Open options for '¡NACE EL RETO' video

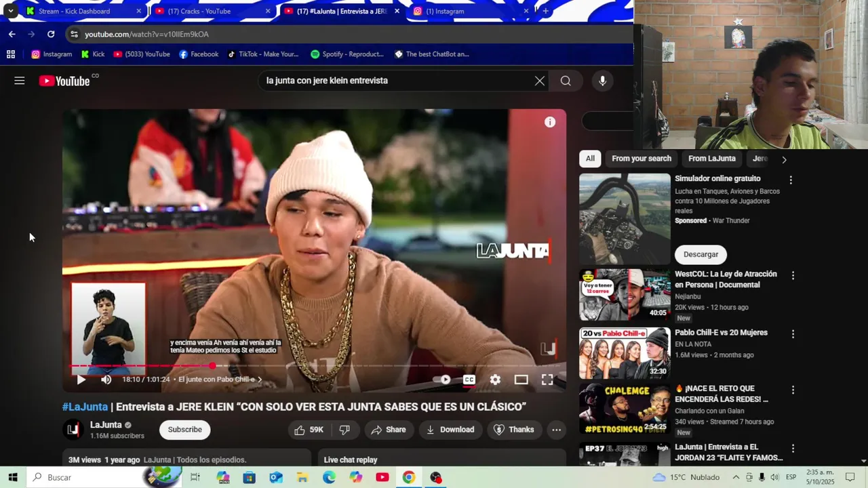(x=793, y=390)
